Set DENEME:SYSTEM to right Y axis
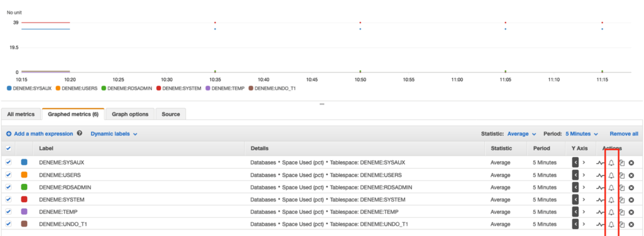The width and height of the screenshot is (644, 236). click(584, 200)
